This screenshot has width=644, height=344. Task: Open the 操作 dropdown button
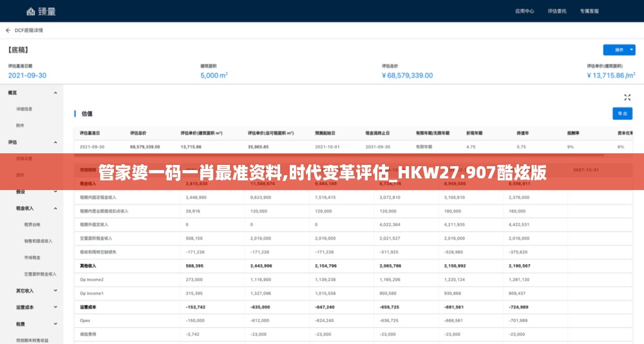pyautogui.click(x=618, y=50)
